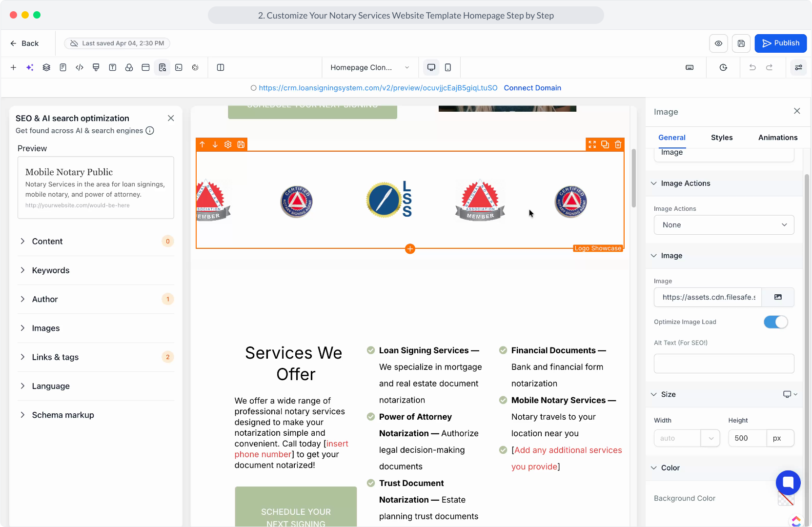Open the AI sparkle assistant tool
The height and width of the screenshot is (527, 812).
(x=30, y=67)
